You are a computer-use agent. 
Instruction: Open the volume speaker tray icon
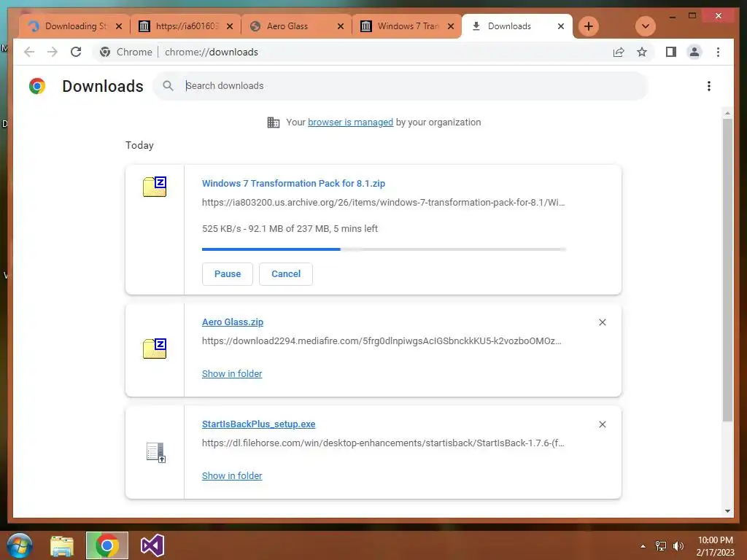click(x=678, y=546)
